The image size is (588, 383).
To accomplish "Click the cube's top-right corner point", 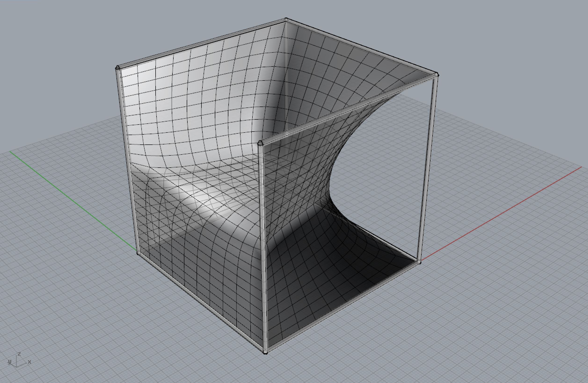I will coord(437,74).
